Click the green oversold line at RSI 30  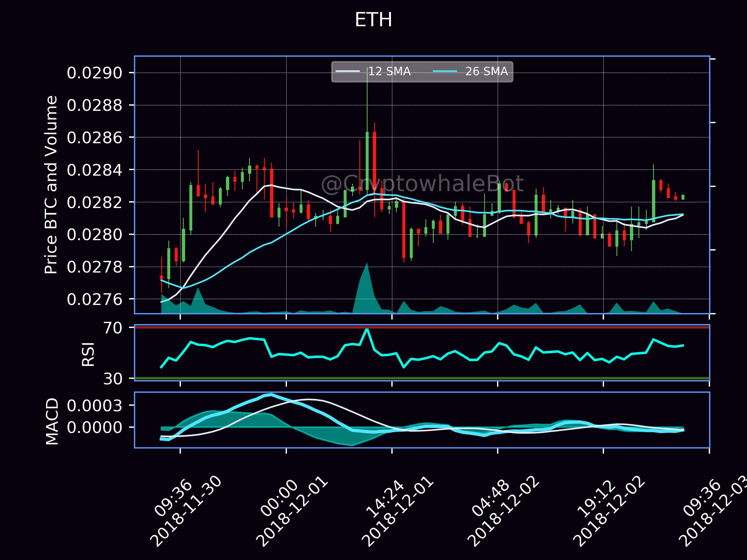pyautogui.click(x=422, y=378)
